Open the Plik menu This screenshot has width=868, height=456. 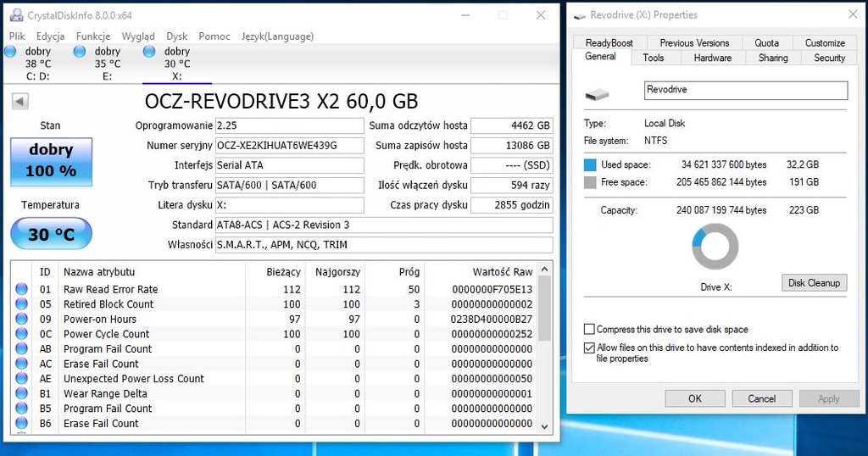coord(17,36)
